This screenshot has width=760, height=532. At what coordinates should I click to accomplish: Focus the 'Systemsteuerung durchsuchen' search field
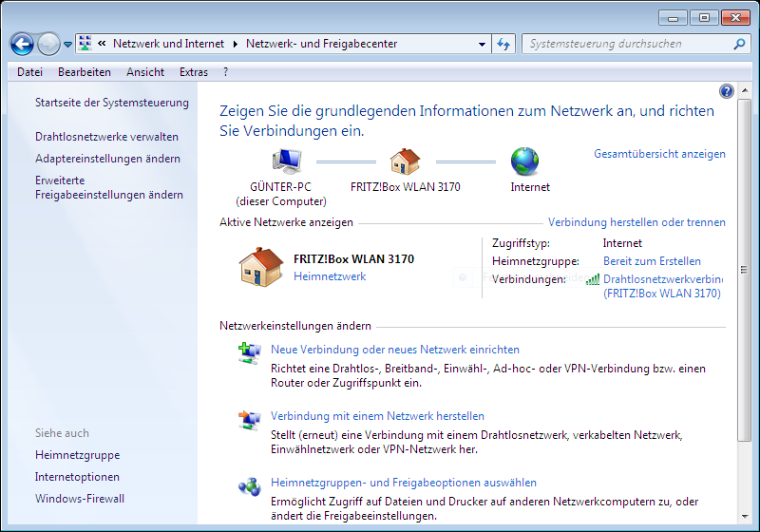(628, 44)
